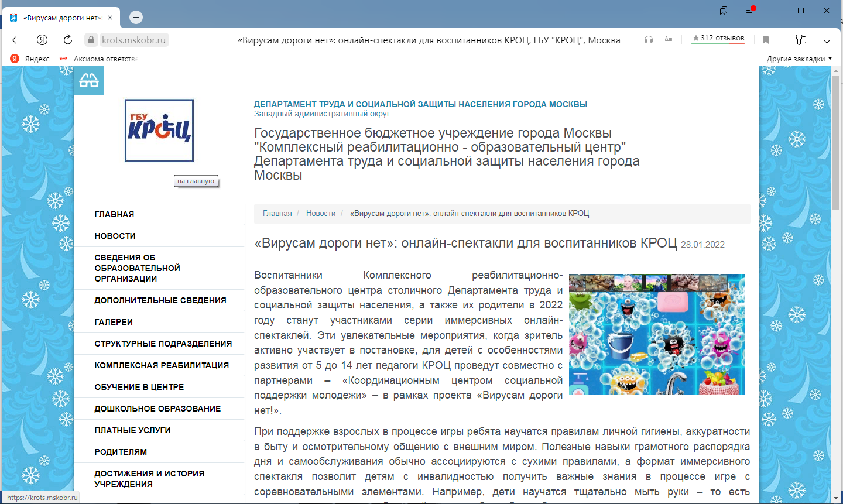
Task: Open Yandex home button in toolbar
Action: click(42, 40)
